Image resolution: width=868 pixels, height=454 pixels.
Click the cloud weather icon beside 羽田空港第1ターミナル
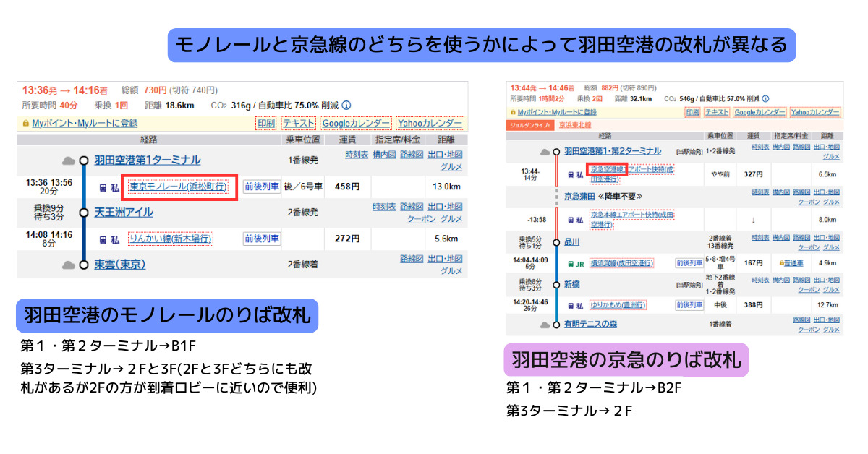[x=69, y=160]
